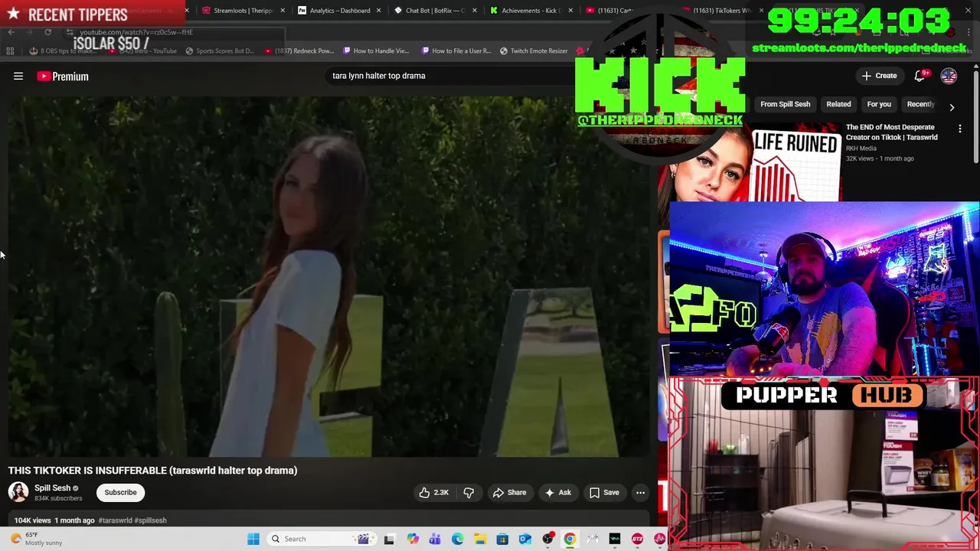Select the Related chip

(x=838, y=104)
